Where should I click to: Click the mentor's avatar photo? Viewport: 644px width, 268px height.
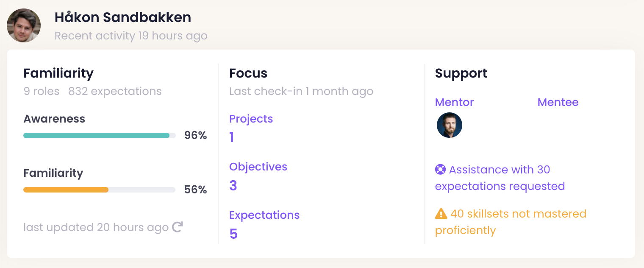coord(449,125)
